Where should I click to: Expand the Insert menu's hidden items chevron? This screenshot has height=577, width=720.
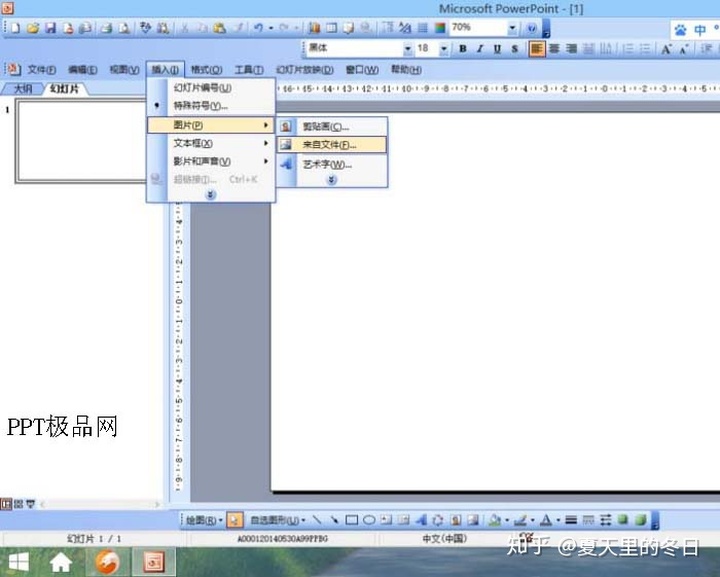pyautogui.click(x=210, y=195)
